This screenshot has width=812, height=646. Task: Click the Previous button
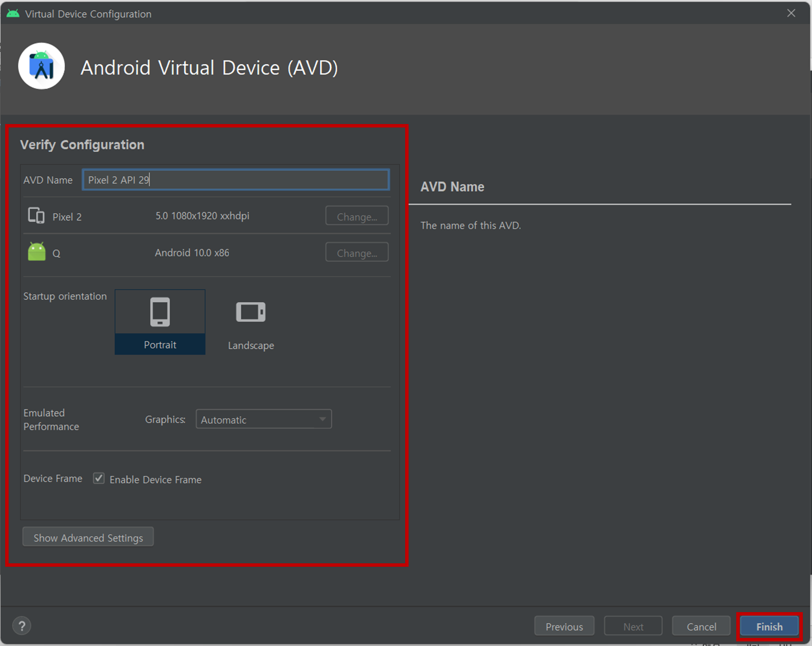coord(564,626)
